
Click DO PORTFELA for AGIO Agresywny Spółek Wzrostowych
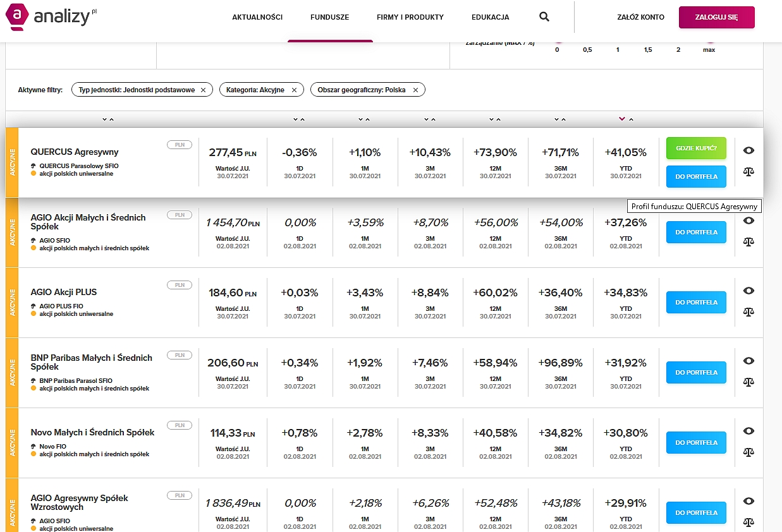tap(696, 512)
